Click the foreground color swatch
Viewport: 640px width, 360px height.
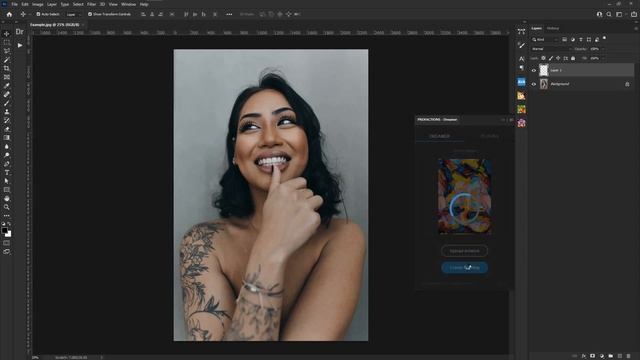coord(4,231)
